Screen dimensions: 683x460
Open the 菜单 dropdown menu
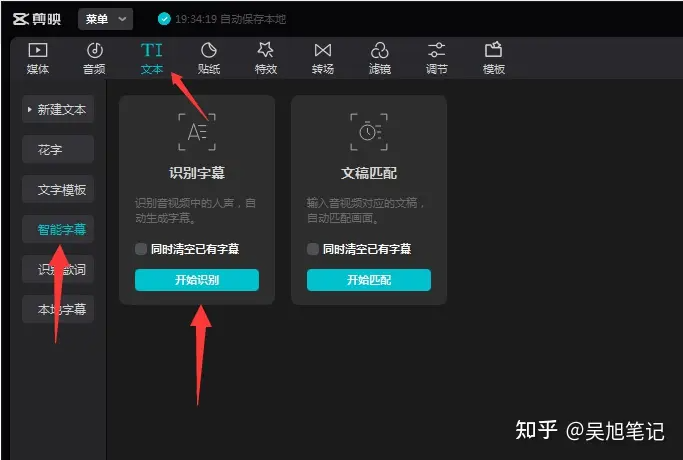coord(105,19)
